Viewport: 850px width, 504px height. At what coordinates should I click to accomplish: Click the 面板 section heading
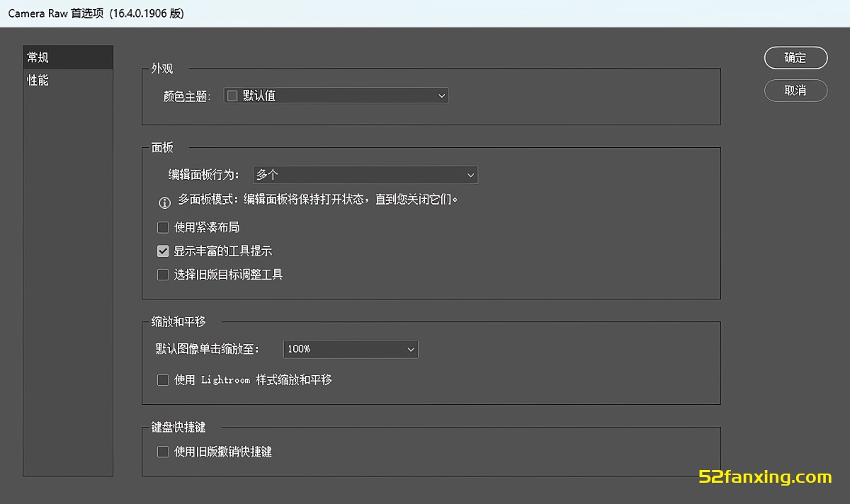point(162,147)
